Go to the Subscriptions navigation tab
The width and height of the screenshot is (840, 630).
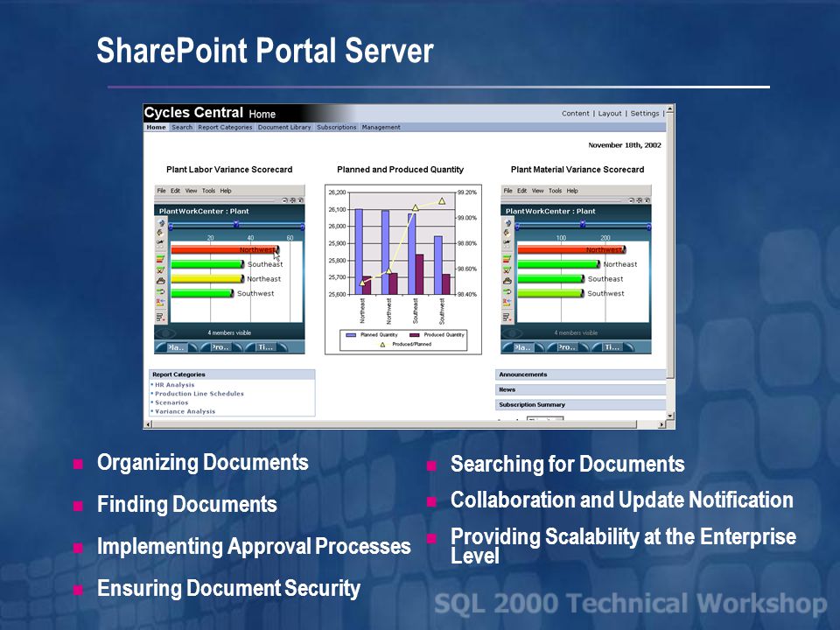336,128
